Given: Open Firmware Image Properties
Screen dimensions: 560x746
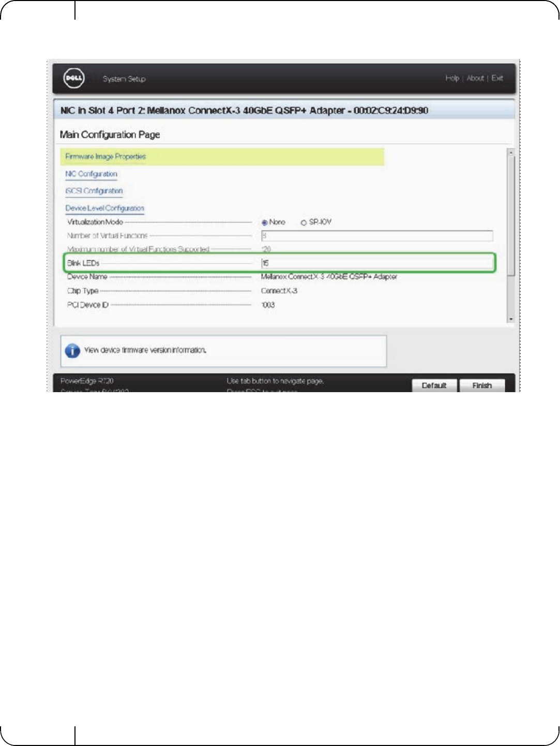Looking at the screenshot, I should (105, 156).
